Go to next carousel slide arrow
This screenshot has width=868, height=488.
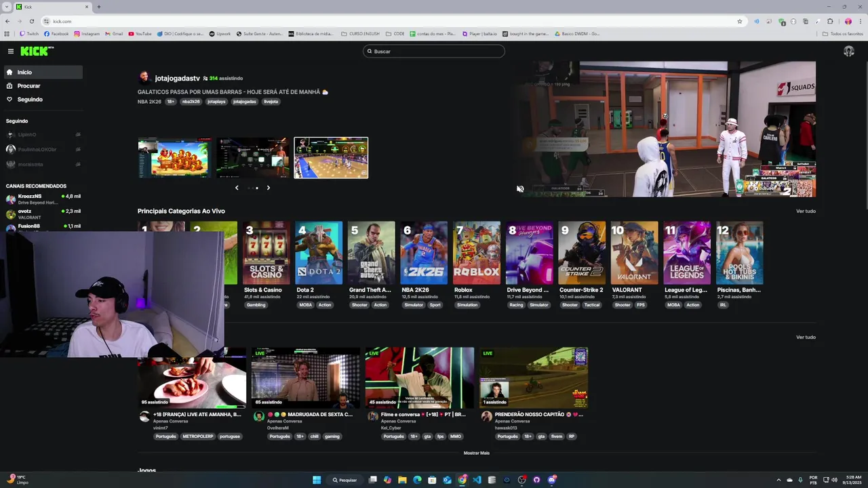click(268, 188)
